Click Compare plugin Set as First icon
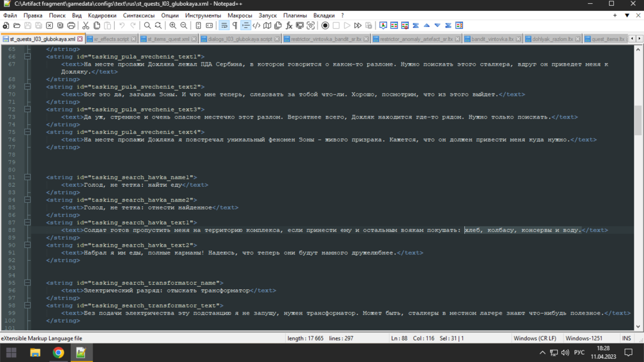The height and width of the screenshot is (362, 644). pos(383,26)
